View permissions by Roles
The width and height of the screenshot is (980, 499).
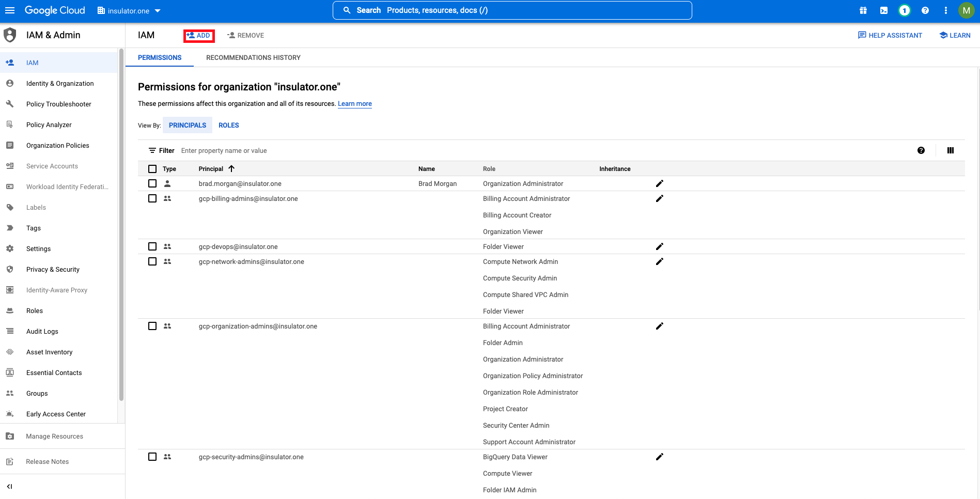(x=229, y=125)
